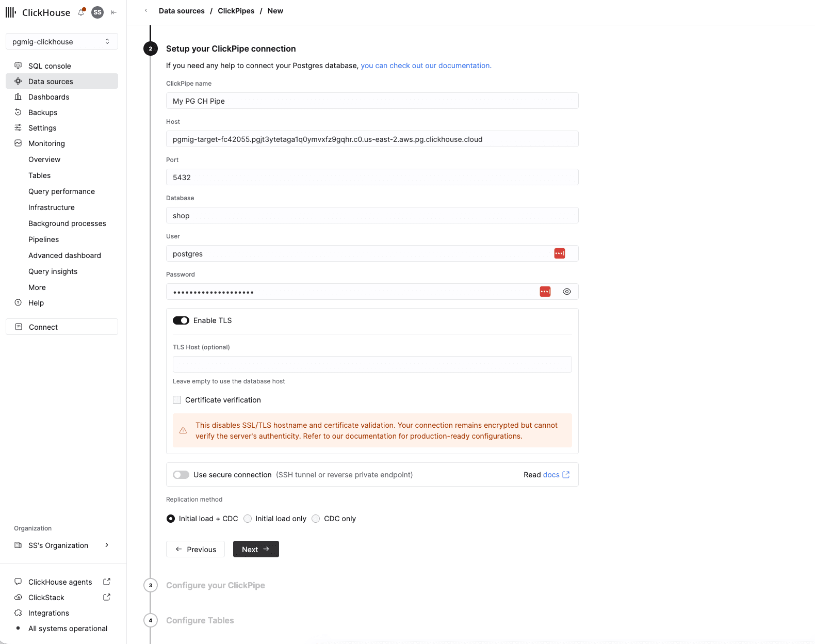Screen dimensions: 815x644
Task: Collapse the sidebar with arrow icon
Action: [x=114, y=12]
